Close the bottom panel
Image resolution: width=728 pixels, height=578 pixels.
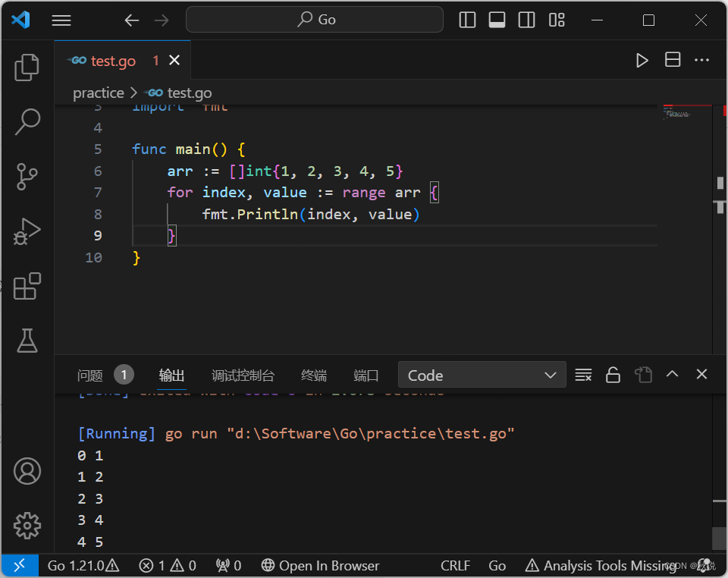pyautogui.click(x=701, y=374)
